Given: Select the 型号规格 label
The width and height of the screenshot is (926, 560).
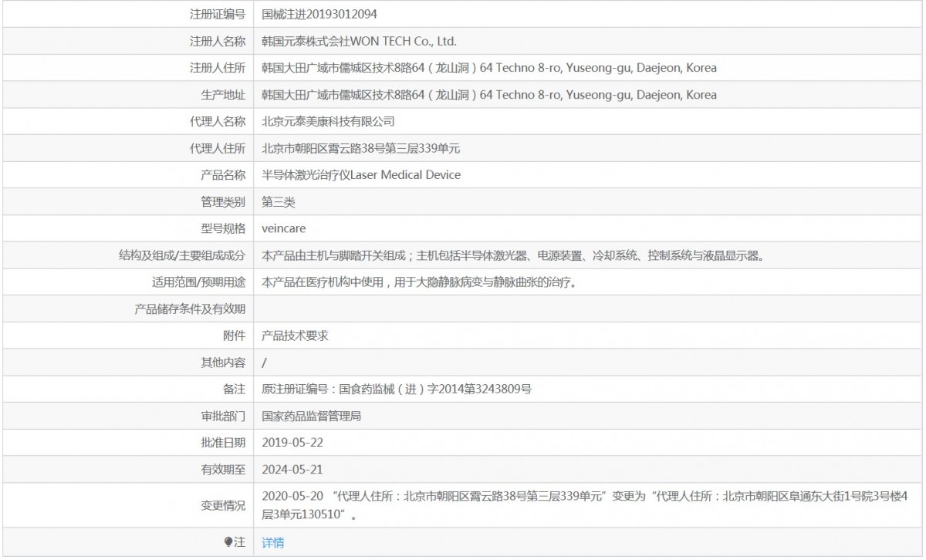Looking at the screenshot, I should point(223,228).
